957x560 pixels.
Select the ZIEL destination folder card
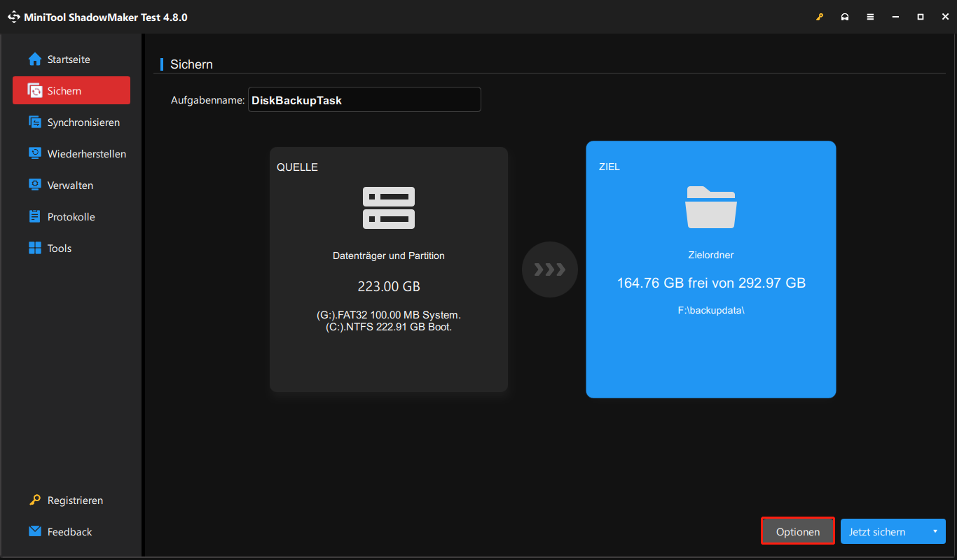(x=710, y=269)
